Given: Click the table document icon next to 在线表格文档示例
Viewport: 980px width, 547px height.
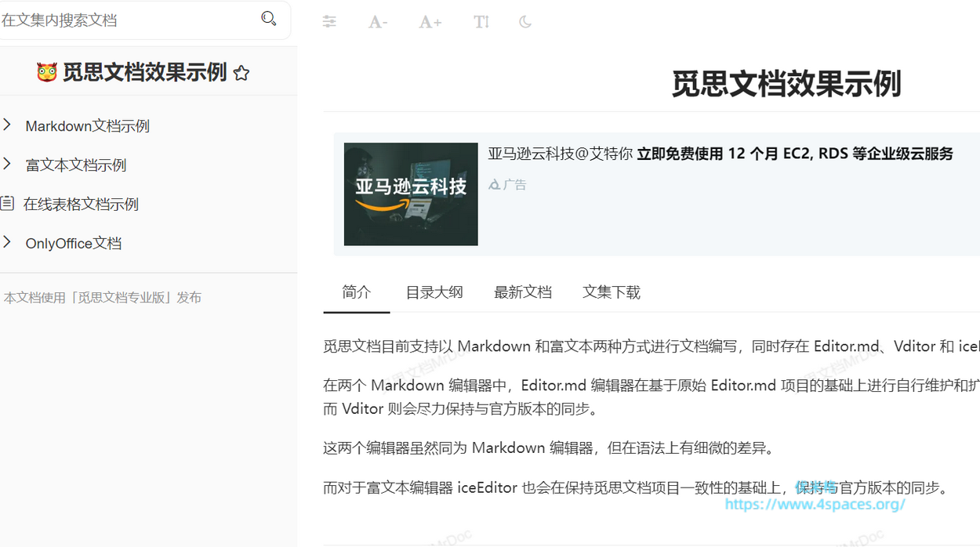Looking at the screenshot, I should tap(7, 203).
